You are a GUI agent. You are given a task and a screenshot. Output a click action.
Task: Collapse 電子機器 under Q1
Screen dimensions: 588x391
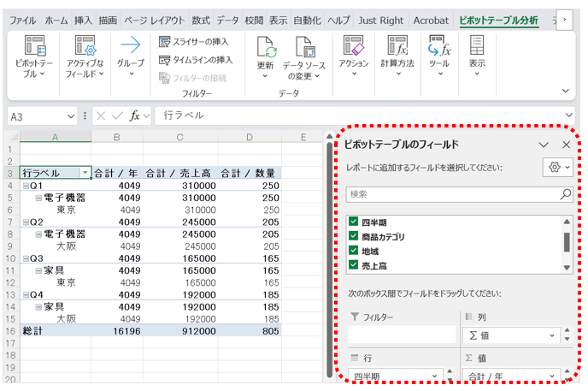pos(38,198)
